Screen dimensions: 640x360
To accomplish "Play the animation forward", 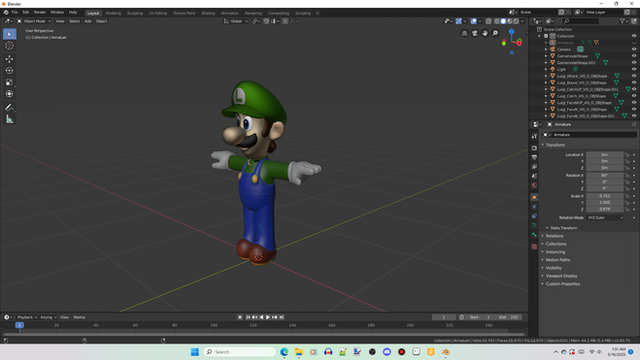I will 268,317.
